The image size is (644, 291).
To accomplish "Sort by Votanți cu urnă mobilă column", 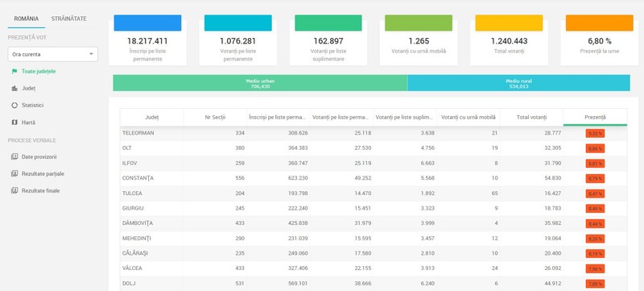I will click(x=469, y=117).
